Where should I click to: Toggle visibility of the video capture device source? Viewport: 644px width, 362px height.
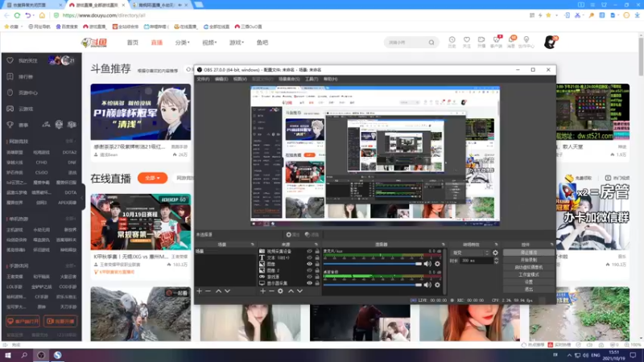pyautogui.click(x=310, y=251)
